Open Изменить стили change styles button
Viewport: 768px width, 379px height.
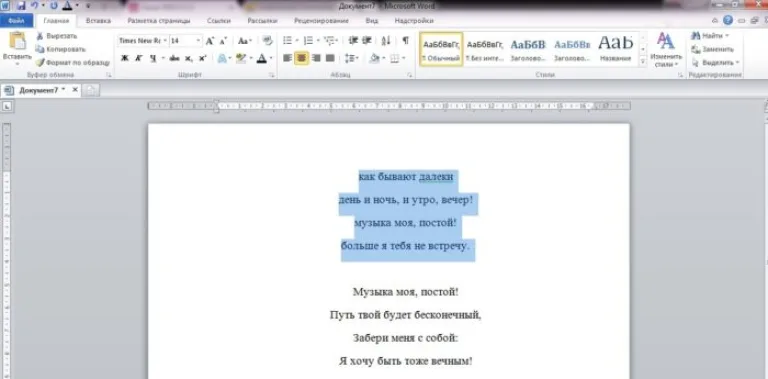tap(666, 49)
